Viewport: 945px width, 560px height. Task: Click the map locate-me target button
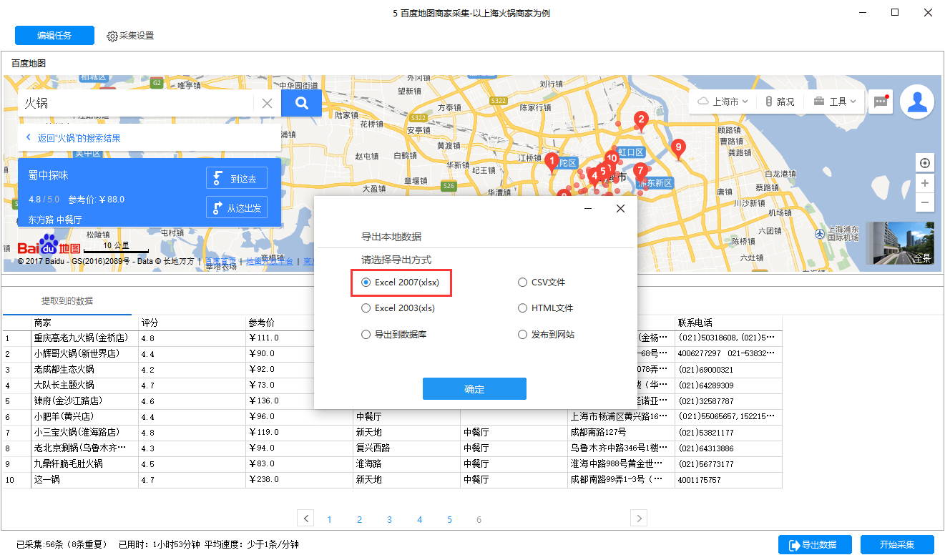[x=926, y=163]
